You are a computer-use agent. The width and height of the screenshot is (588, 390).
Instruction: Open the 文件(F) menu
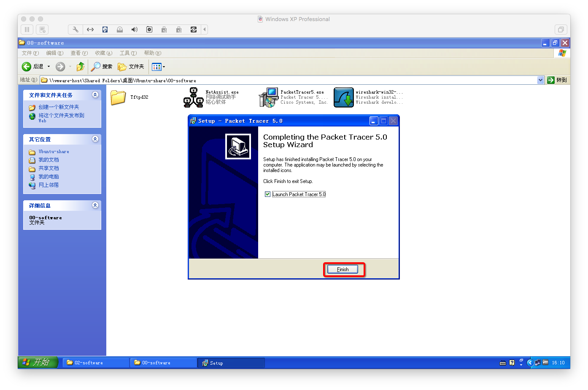pyautogui.click(x=30, y=53)
